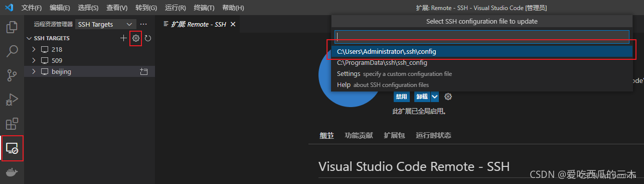Switch to the 运行时状态 tab
The image size is (644, 184).
tap(433, 135)
